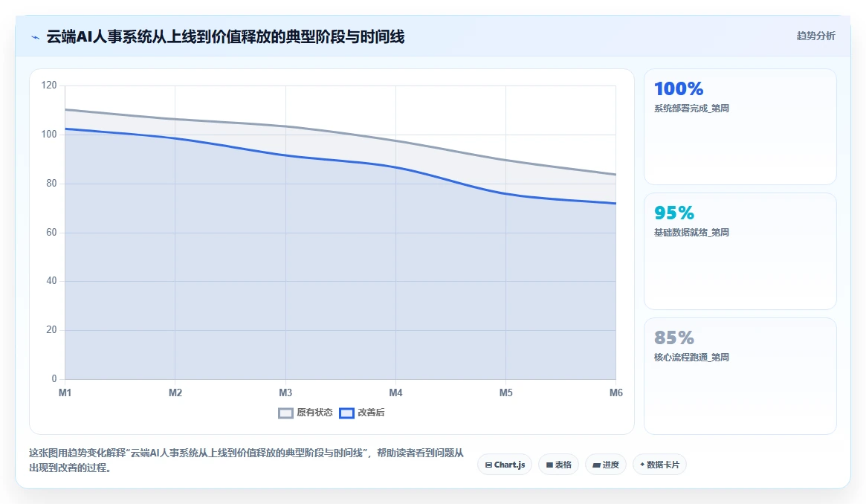Click the 100% 系统部署完成 card

click(x=740, y=127)
